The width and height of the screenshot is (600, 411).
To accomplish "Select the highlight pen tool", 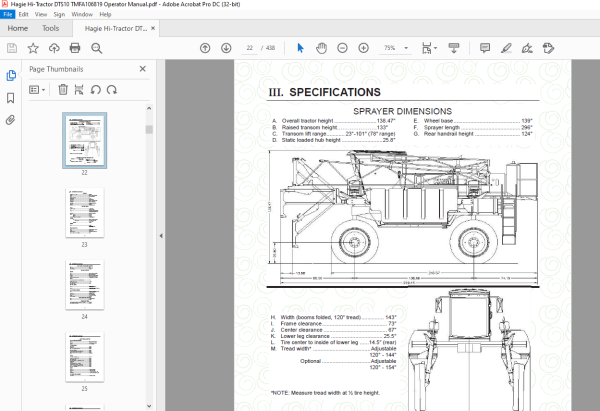I will pos(506,48).
